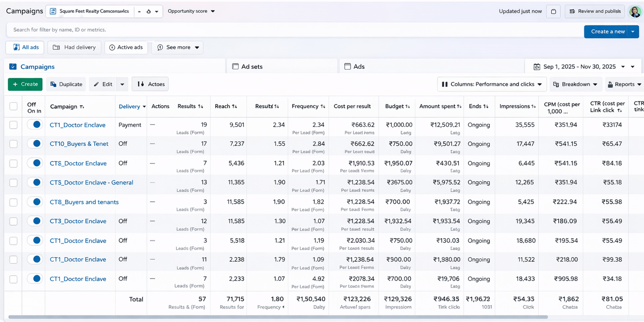Click the horizontal scrollbar below the table
This screenshot has height=322, width=644.
coord(278,317)
